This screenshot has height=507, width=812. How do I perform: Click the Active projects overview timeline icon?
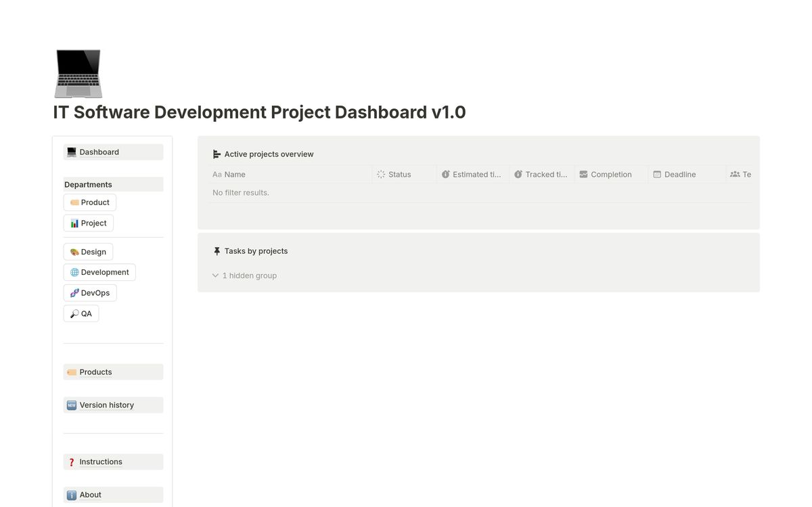217,154
